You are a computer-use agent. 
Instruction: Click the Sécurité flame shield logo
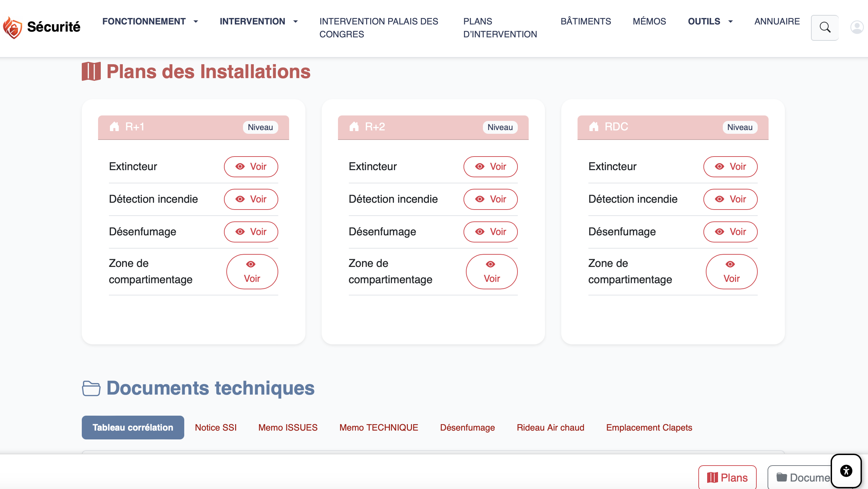point(13,27)
